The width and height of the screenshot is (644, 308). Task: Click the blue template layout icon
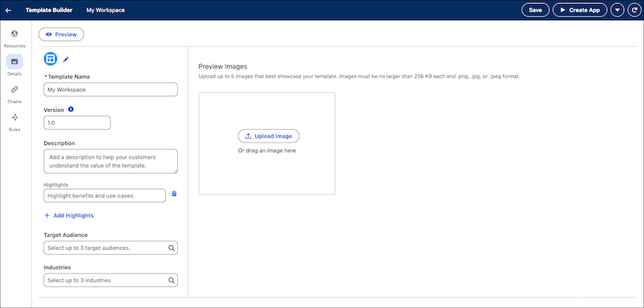pos(51,59)
